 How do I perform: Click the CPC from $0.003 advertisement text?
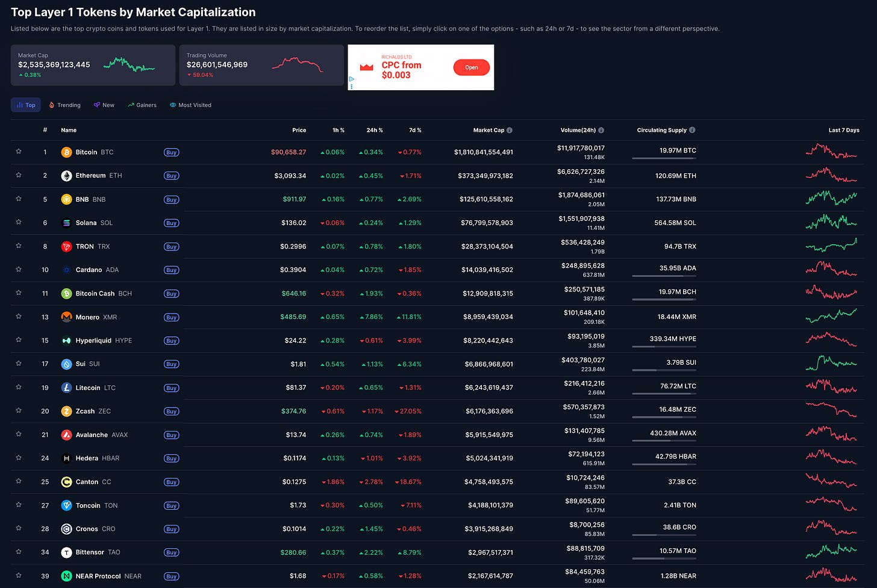(x=401, y=70)
